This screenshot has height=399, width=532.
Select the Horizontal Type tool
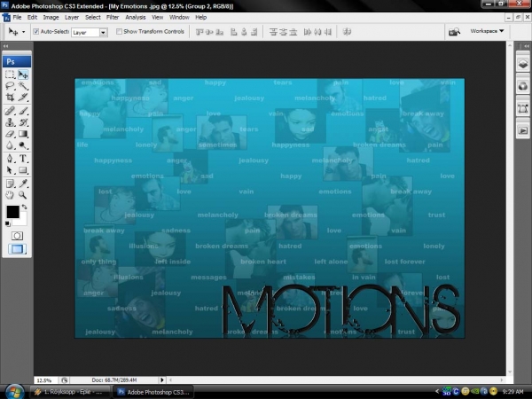(x=23, y=159)
